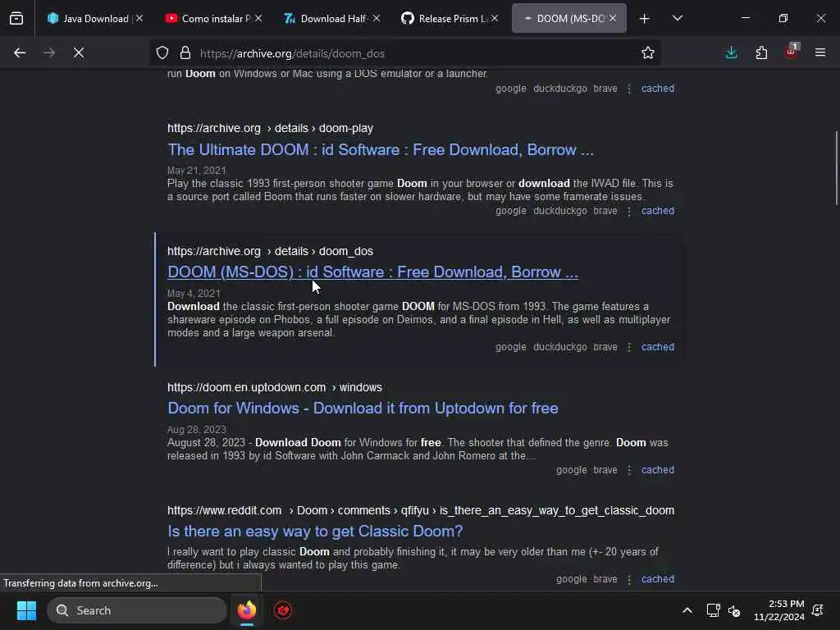This screenshot has width=840, height=630.
Task: Search google for DOOM MS-DOS result
Action: point(510,347)
